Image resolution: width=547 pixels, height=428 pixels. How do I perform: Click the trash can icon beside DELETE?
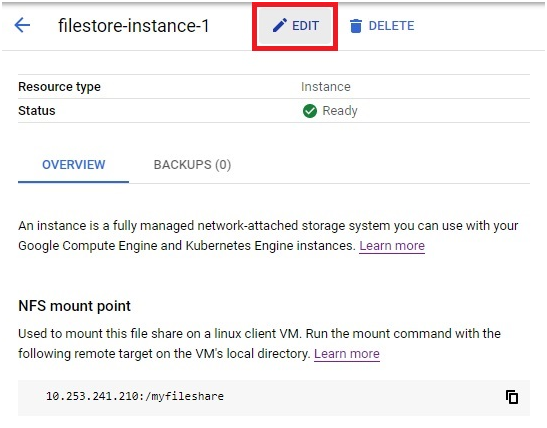(355, 26)
